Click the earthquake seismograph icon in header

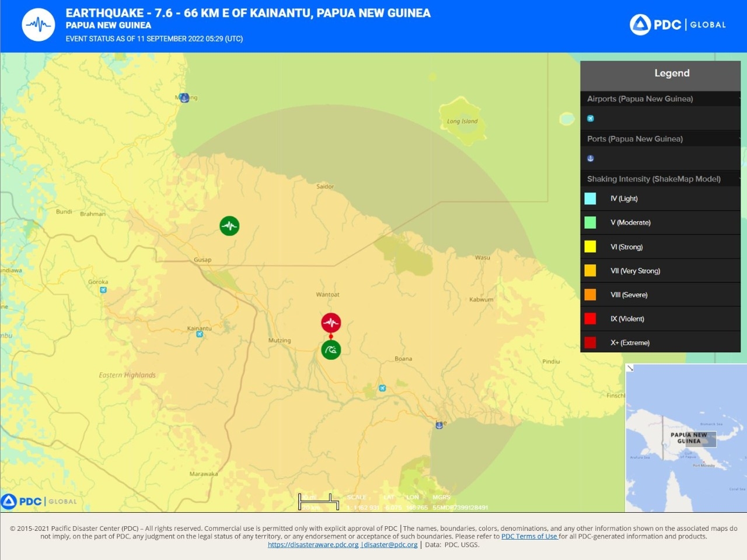click(39, 24)
